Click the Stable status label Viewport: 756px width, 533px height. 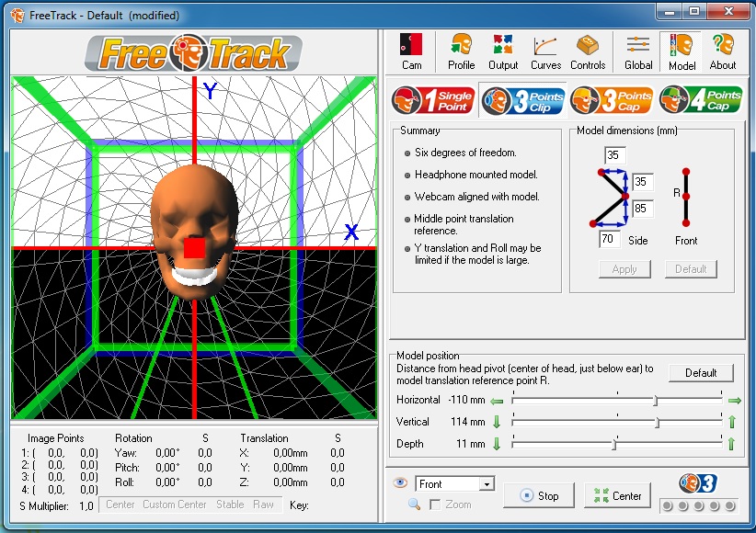pyautogui.click(x=230, y=505)
